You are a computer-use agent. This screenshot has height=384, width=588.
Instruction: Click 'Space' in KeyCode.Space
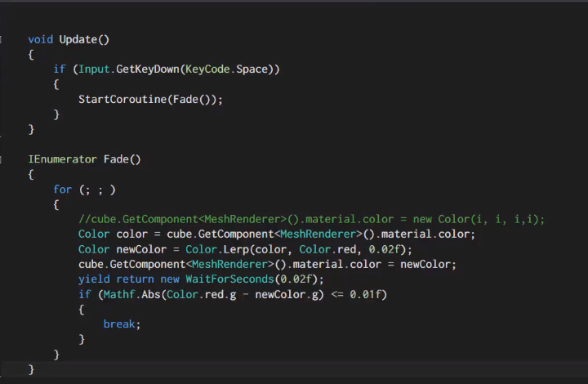pos(252,69)
